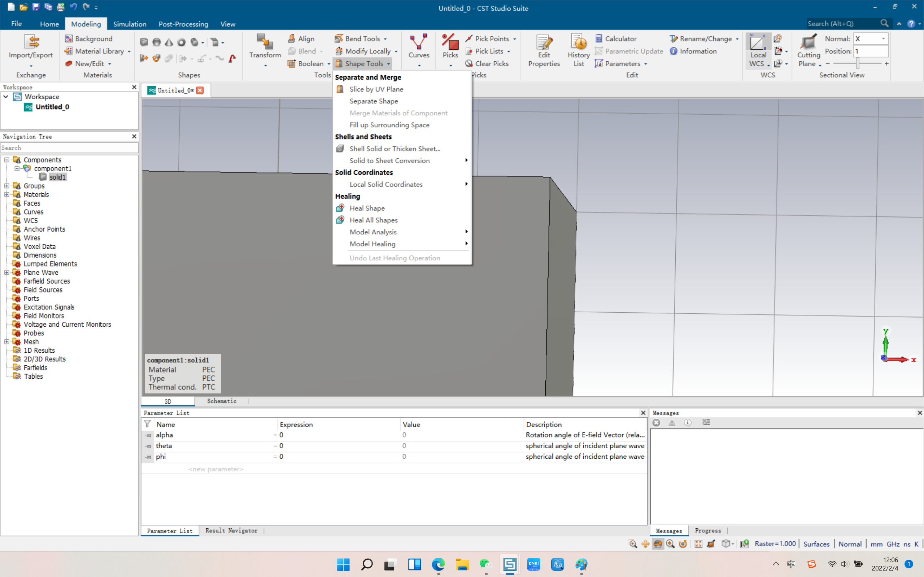Open the History List

coord(578,50)
